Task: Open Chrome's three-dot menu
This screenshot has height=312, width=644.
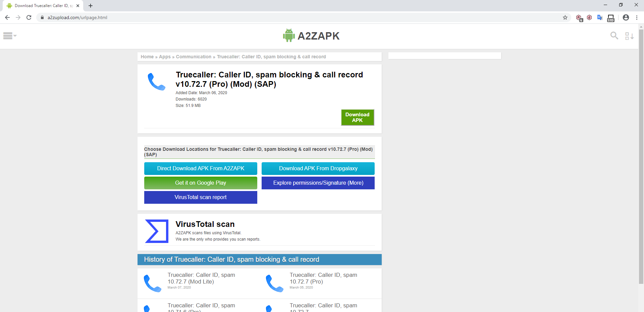Action: (637, 17)
